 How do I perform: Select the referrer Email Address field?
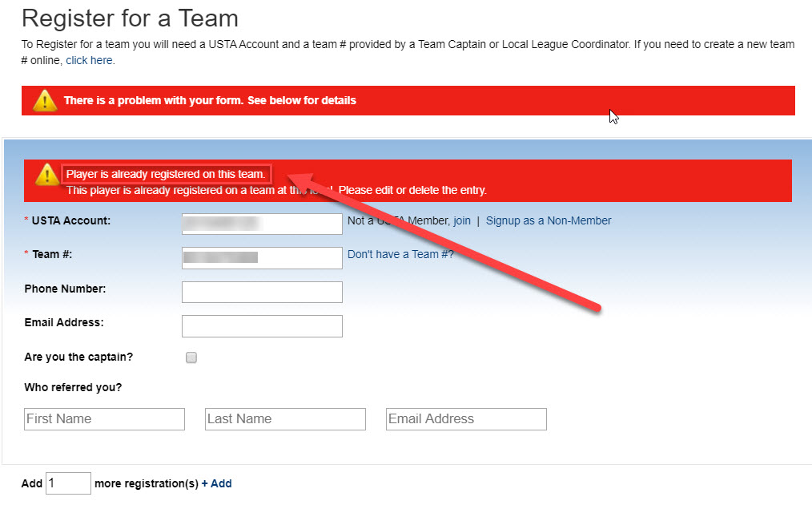click(x=466, y=418)
